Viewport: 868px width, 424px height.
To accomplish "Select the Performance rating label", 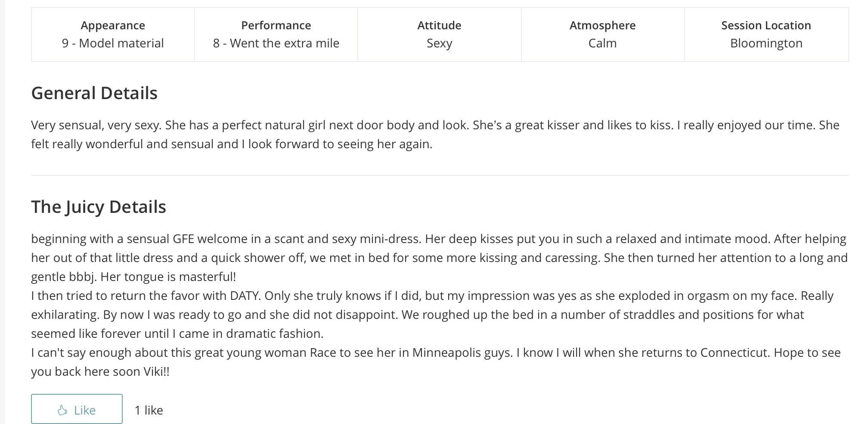I will click(276, 25).
